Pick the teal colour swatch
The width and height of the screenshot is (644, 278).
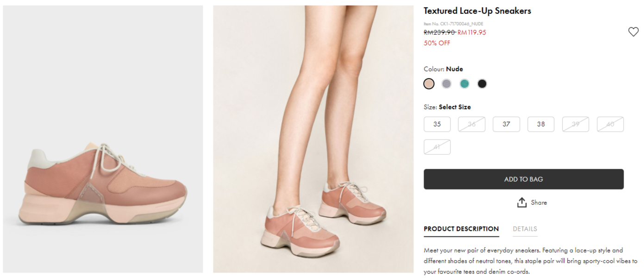pyautogui.click(x=464, y=84)
